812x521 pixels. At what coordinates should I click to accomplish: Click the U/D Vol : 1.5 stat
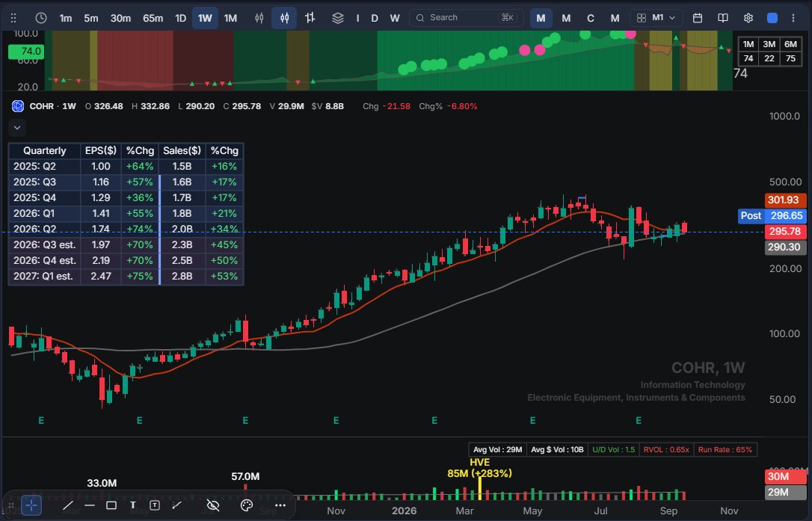(x=613, y=449)
